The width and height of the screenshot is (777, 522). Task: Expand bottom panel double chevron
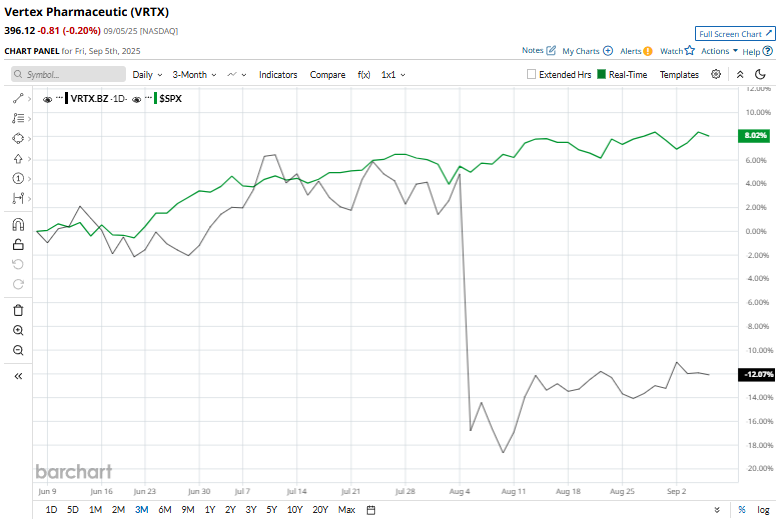[717, 510]
